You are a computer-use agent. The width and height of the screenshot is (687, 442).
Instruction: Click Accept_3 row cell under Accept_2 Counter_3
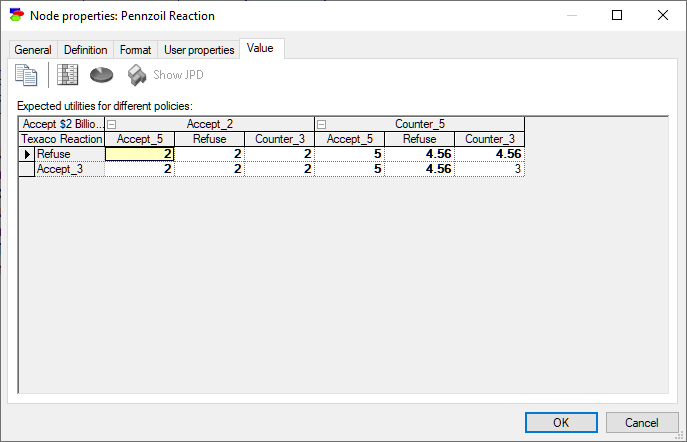[x=280, y=169]
